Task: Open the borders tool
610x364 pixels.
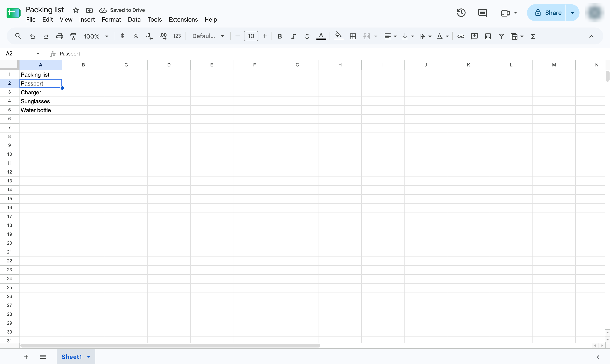Action: tap(353, 36)
